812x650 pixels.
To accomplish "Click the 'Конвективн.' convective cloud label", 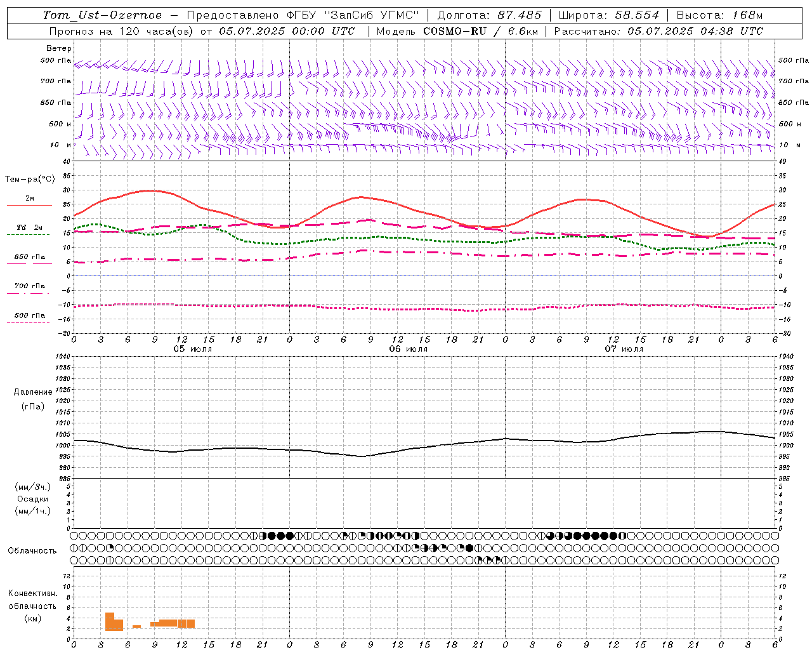I will click(33, 594).
